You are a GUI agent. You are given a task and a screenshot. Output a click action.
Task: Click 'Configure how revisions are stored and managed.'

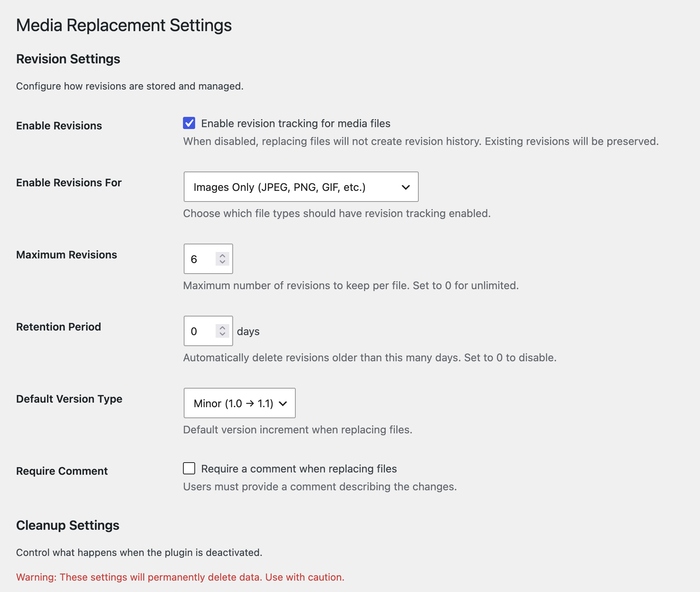click(x=130, y=86)
